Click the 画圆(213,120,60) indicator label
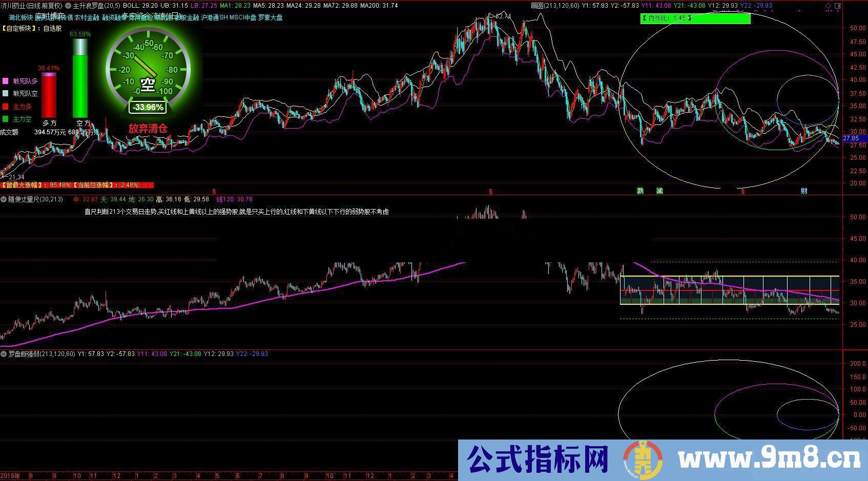 click(555, 6)
